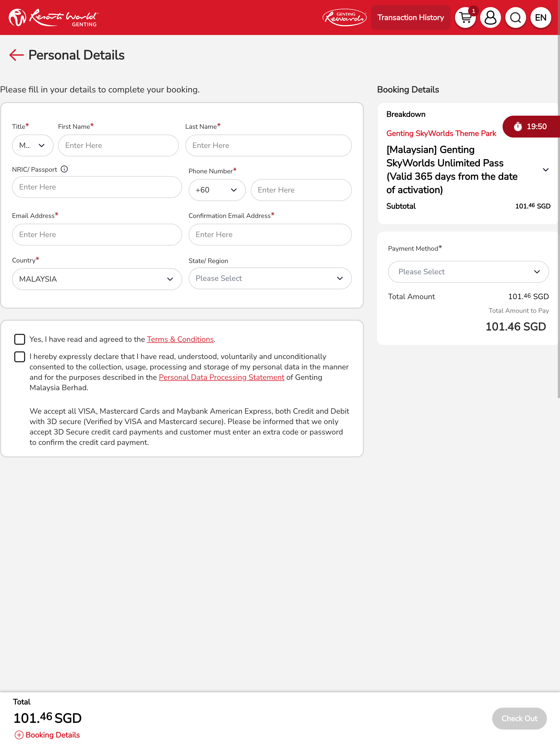Viewport: 560px width, 747px height.
Task: Open the Payment Method dropdown
Action: point(468,272)
